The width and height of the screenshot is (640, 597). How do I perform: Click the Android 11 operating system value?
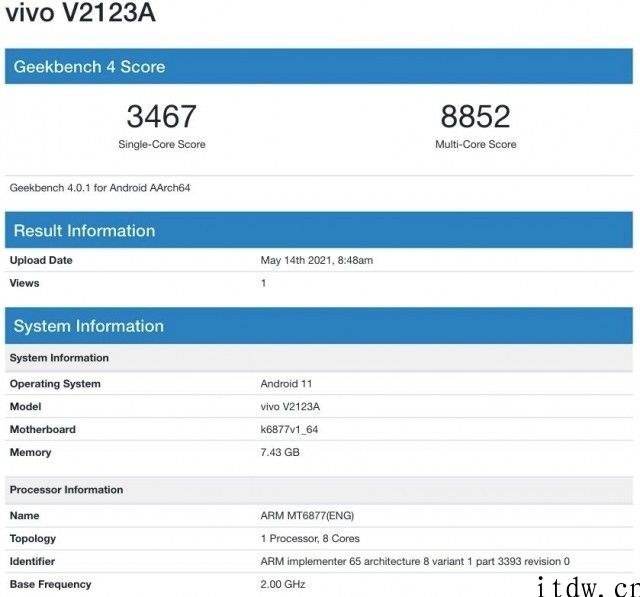(286, 384)
